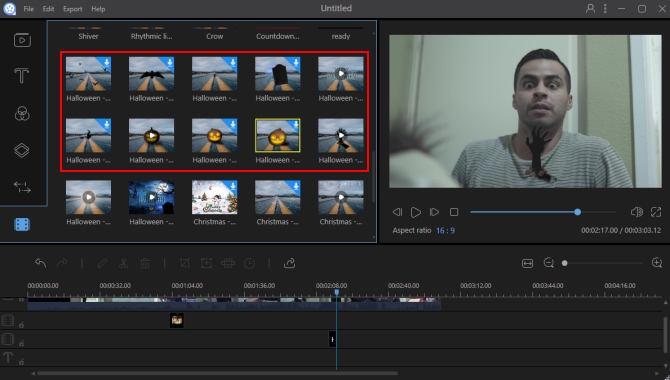Step to previous frame in preview
The height and width of the screenshot is (380, 670).
click(x=397, y=212)
